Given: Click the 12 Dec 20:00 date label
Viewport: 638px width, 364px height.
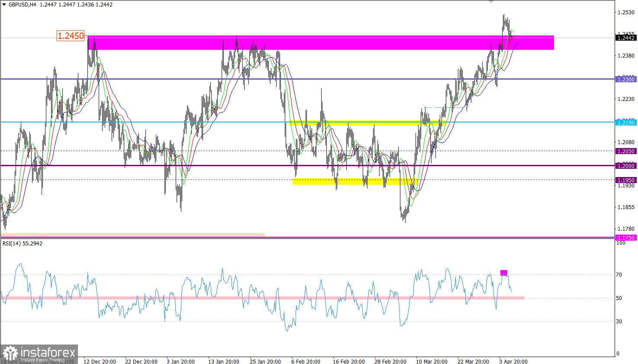Looking at the screenshot, I should click(100, 361).
